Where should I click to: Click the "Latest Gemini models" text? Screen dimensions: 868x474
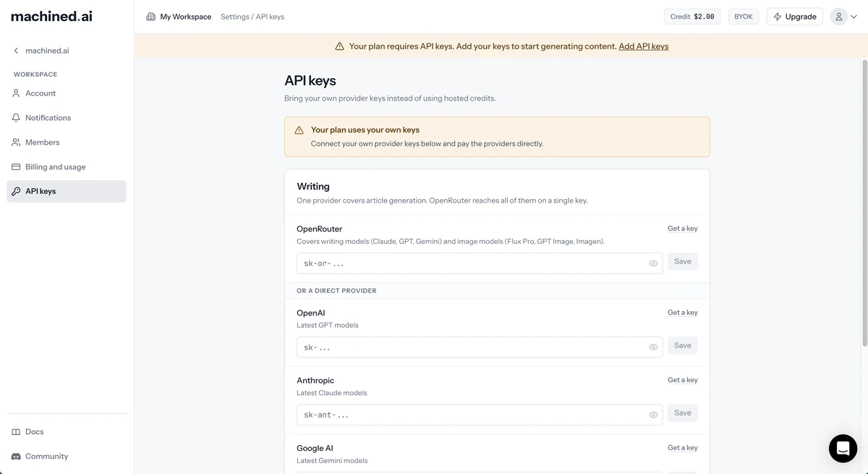point(332,461)
